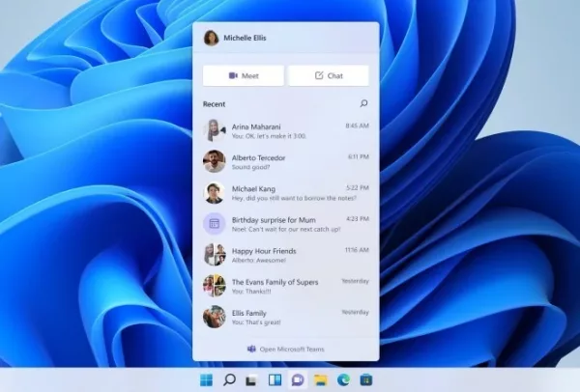Open the Windows Start menu
This screenshot has height=392, width=580.
(207, 379)
